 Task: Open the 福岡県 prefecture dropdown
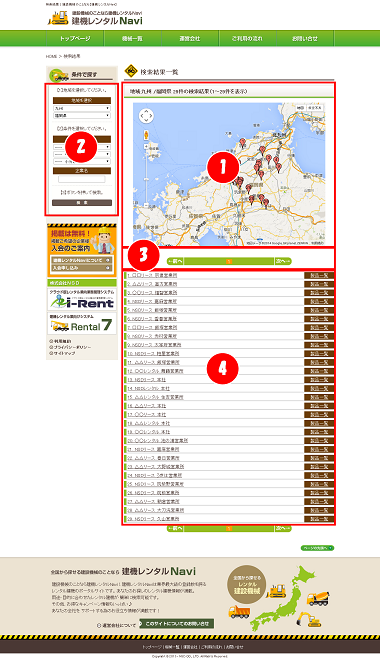pos(82,115)
